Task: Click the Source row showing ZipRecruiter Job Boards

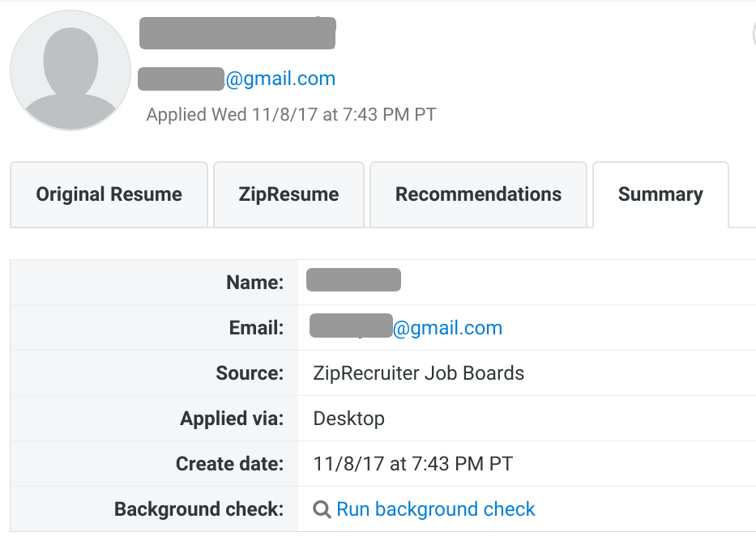Action: tap(418, 373)
